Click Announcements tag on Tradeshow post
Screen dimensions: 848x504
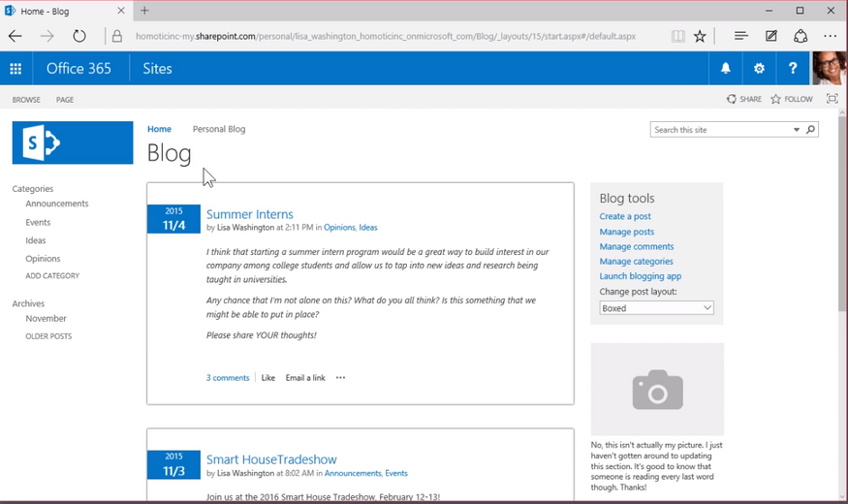(x=353, y=473)
